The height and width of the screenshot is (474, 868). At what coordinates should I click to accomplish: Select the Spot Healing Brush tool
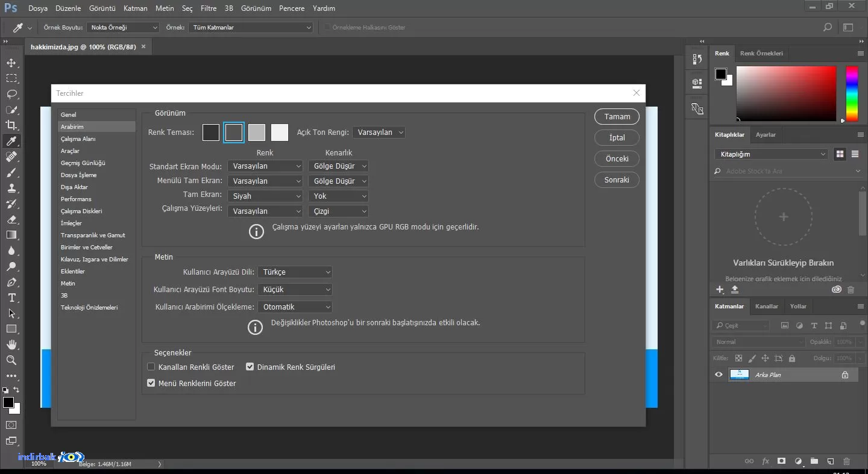click(x=11, y=157)
